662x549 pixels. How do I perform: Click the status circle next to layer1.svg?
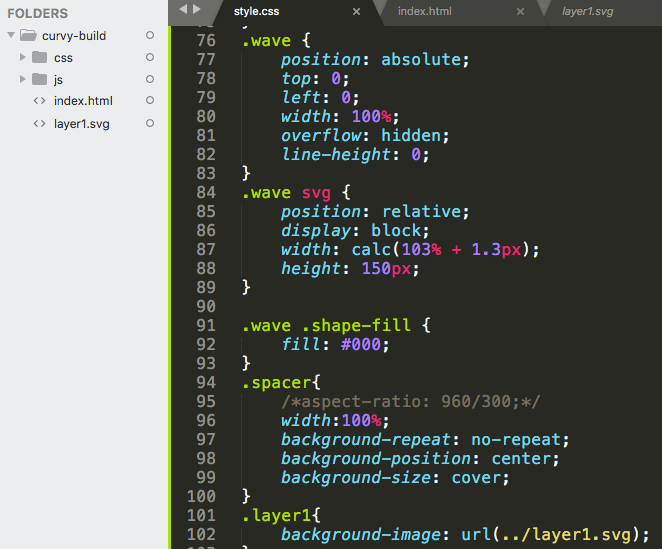pyautogui.click(x=150, y=123)
